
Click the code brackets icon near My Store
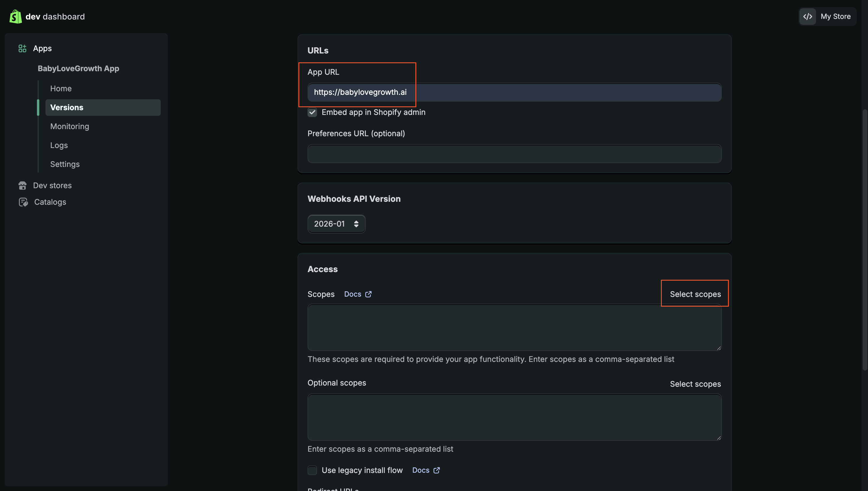[x=807, y=17]
